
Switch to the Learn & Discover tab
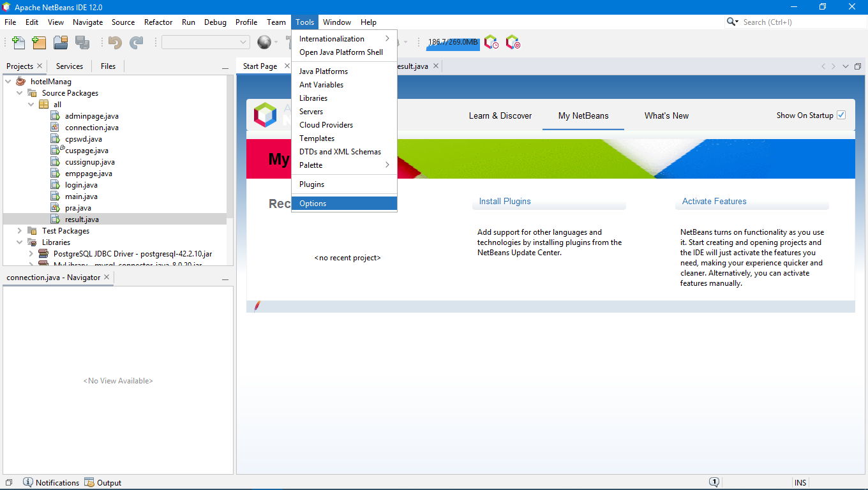click(x=500, y=115)
